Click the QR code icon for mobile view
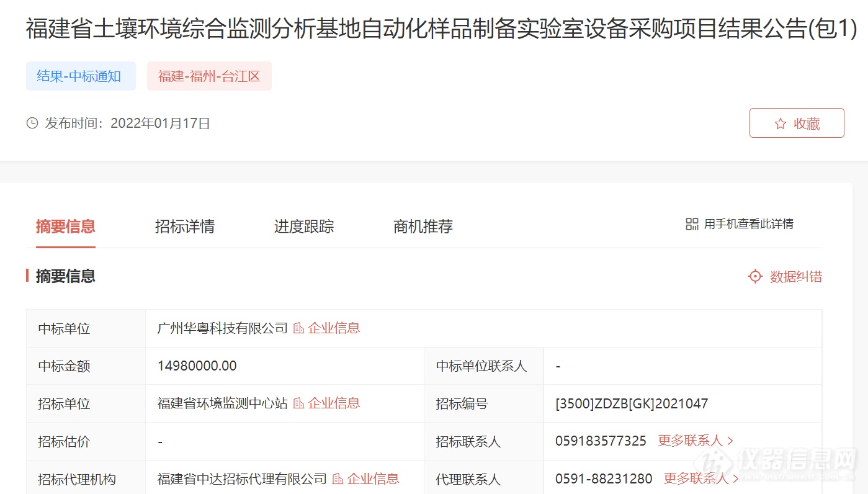This screenshot has width=868, height=494. pos(692,224)
